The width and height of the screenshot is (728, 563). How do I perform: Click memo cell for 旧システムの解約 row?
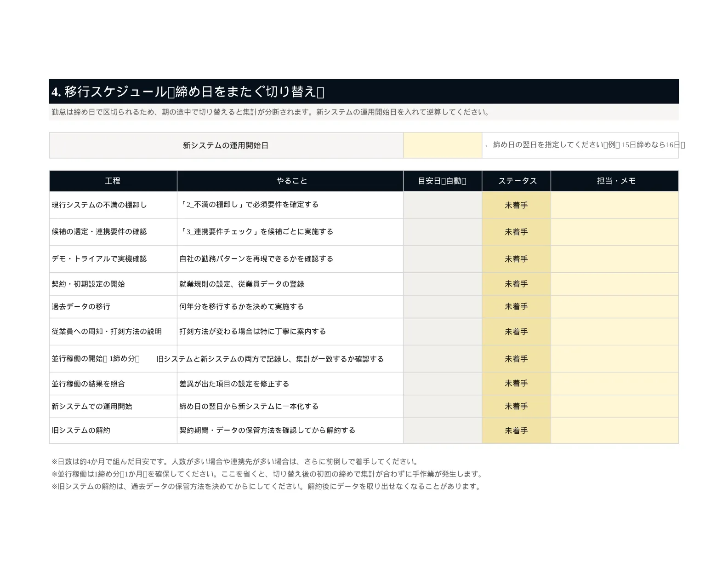pyautogui.click(x=615, y=431)
